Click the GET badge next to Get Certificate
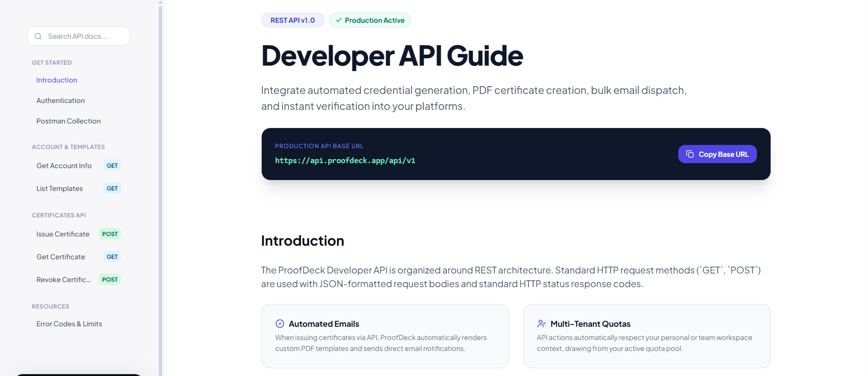Viewport: 868px width, 376px height. click(112, 257)
